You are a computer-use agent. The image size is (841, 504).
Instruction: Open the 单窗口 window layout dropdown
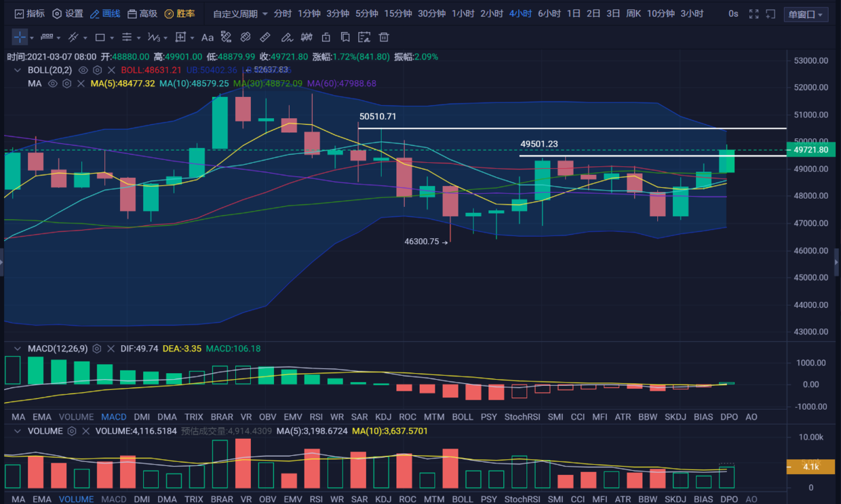(x=806, y=14)
